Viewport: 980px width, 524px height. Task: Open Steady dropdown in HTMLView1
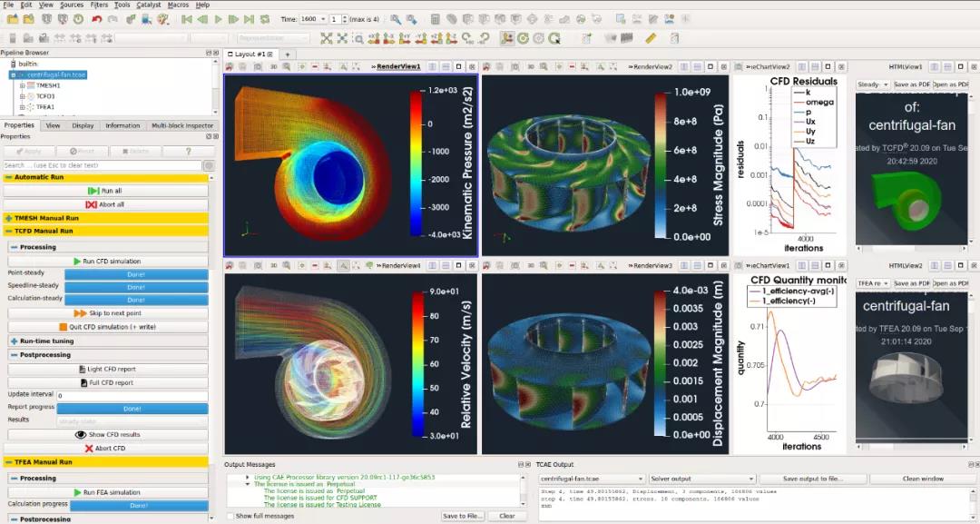tap(873, 84)
